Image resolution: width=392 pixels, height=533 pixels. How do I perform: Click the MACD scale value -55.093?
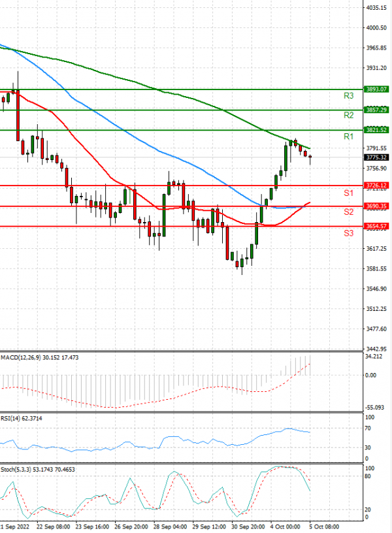click(x=374, y=408)
